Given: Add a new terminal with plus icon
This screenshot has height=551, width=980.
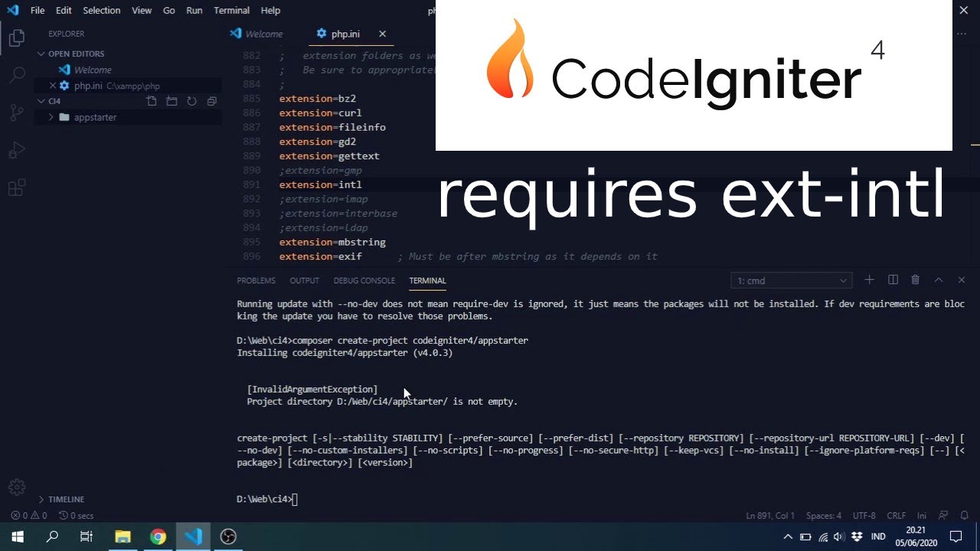Looking at the screenshot, I should tap(869, 280).
